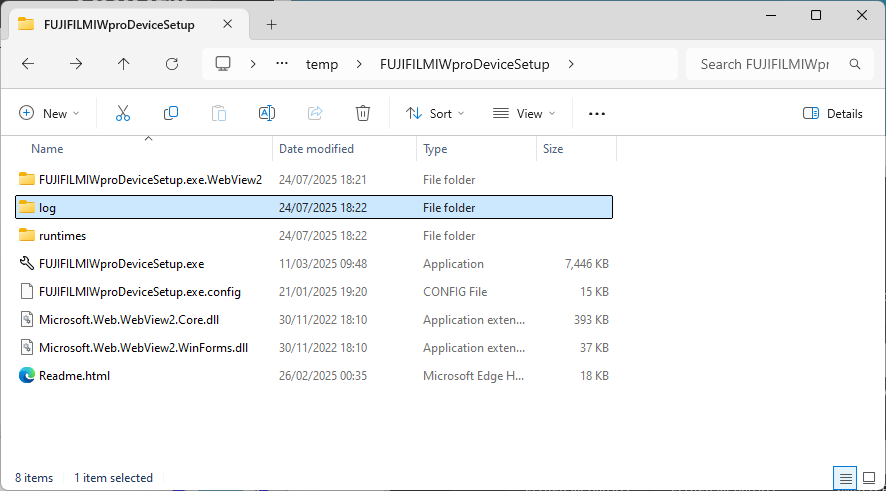
Task: Click the 7,446 KB size cell
Action: [x=587, y=264]
